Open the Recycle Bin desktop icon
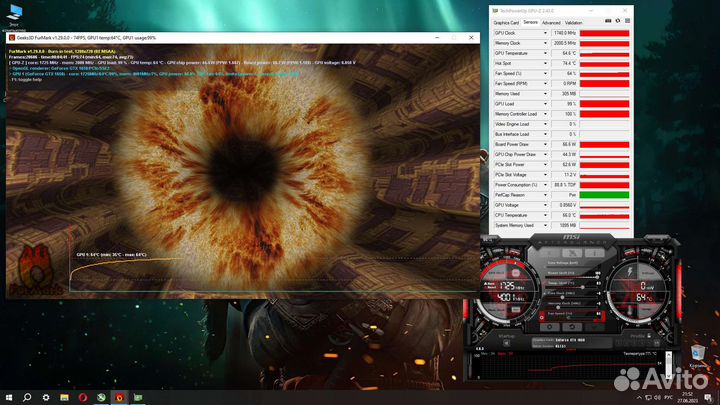 coord(698,356)
